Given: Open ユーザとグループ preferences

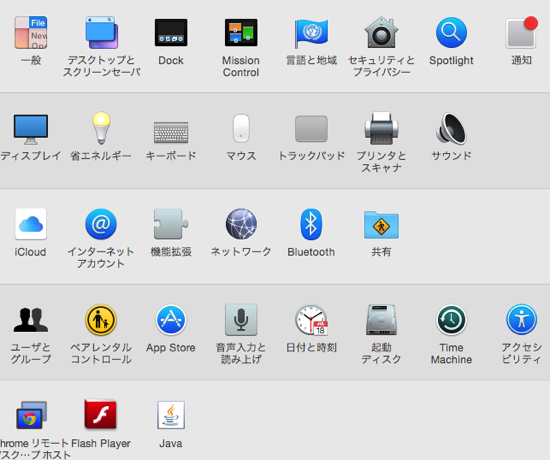Looking at the screenshot, I should coord(31,320).
